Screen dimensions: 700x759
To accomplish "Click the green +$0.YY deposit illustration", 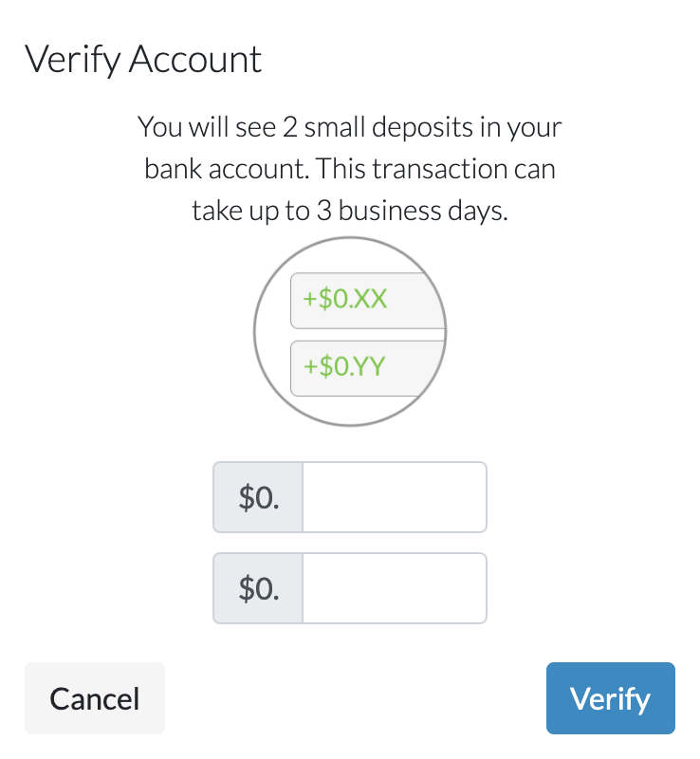I will click(x=366, y=368).
